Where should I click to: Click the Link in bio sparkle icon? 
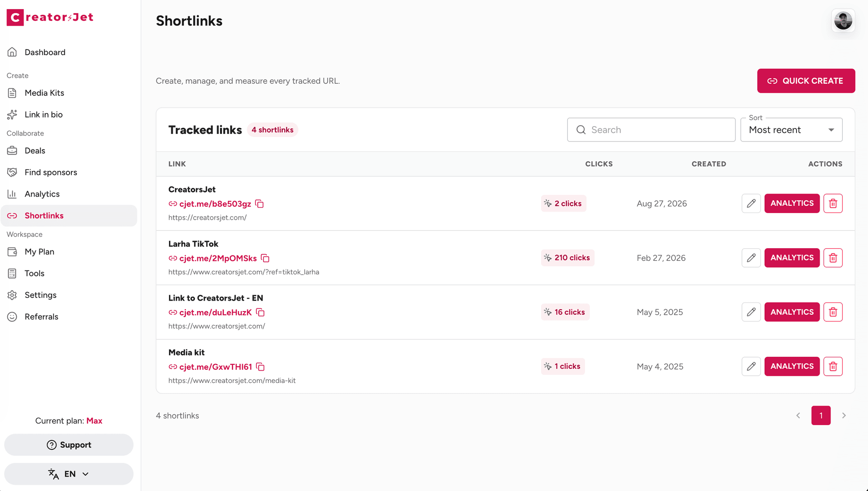coord(12,114)
